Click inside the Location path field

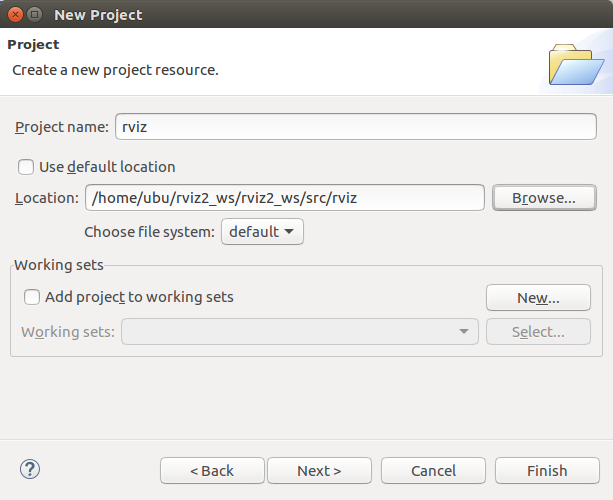tap(285, 198)
